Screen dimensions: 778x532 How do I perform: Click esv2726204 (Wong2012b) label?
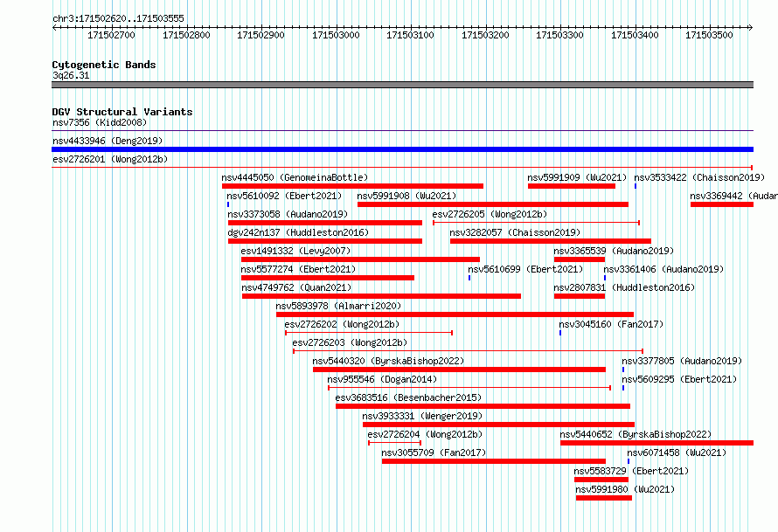(x=425, y=434)
